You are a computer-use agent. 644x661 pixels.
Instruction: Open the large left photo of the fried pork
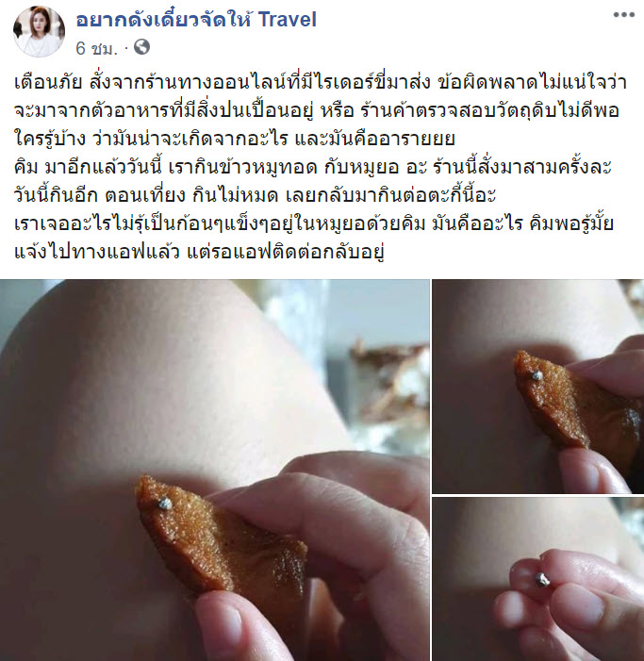tap(215, 470)
